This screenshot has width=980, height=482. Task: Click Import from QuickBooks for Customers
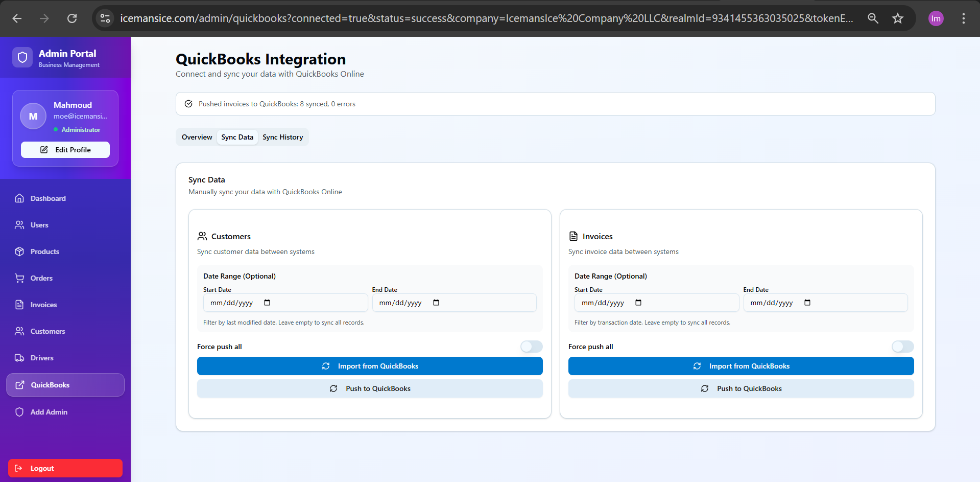[370, 366]
